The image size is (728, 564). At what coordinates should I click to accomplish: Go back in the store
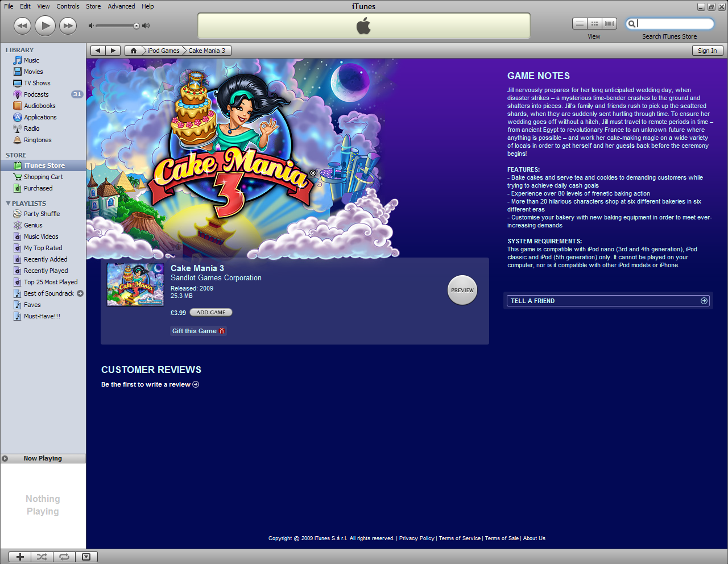tap(98, 51)
